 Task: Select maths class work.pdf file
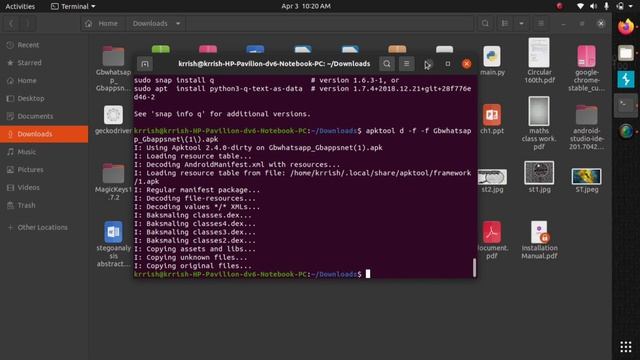tap(539, 111)
